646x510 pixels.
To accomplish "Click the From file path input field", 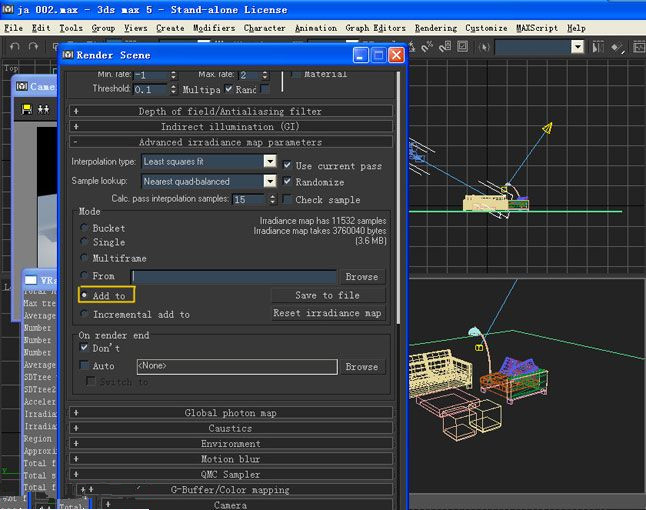I will point(234,276).
